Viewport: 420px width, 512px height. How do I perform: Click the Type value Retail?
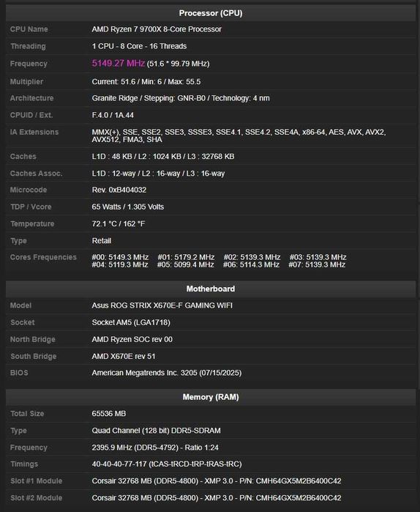pos(102,241)
